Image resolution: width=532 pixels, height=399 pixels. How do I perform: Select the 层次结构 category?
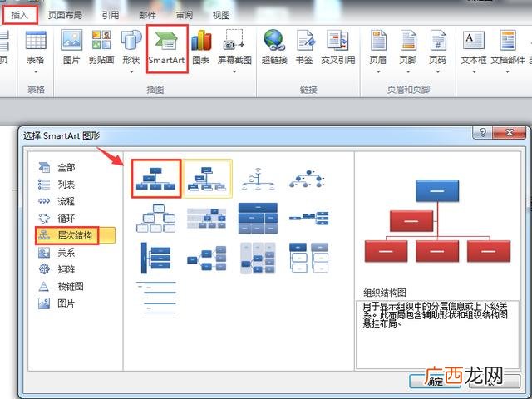(76, 235)
